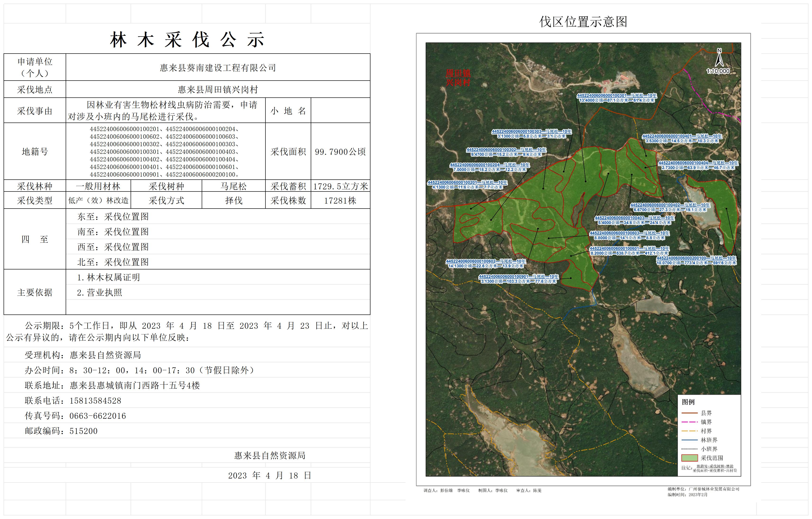
Task: Click the red 周田镇兴岗村 map label
Action: point(458,78)
